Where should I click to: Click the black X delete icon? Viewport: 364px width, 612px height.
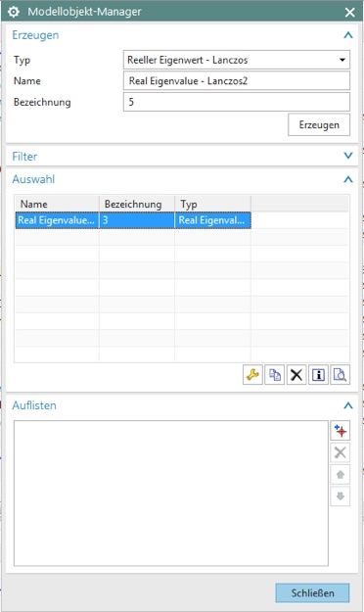[296, 375]
